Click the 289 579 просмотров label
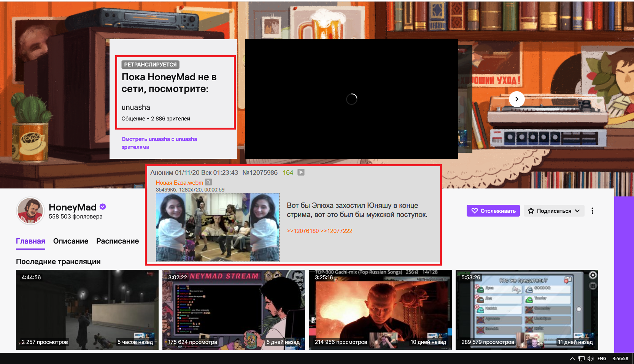 coord(488,342)
